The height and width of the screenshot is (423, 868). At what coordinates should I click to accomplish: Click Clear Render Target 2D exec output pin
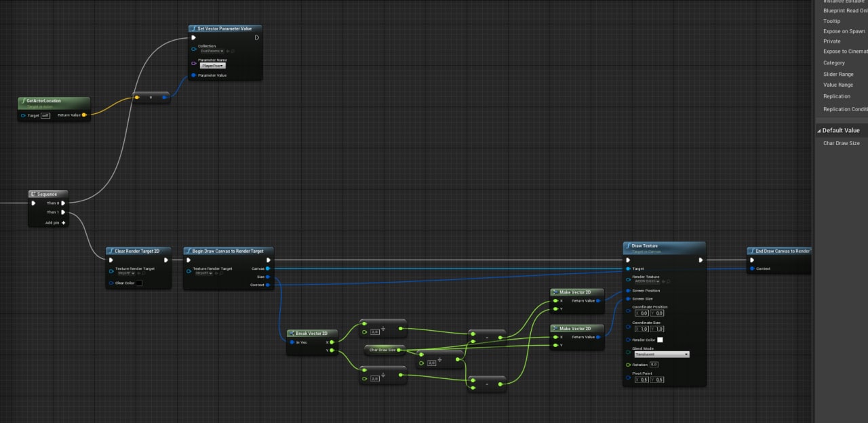click(165, 260)
